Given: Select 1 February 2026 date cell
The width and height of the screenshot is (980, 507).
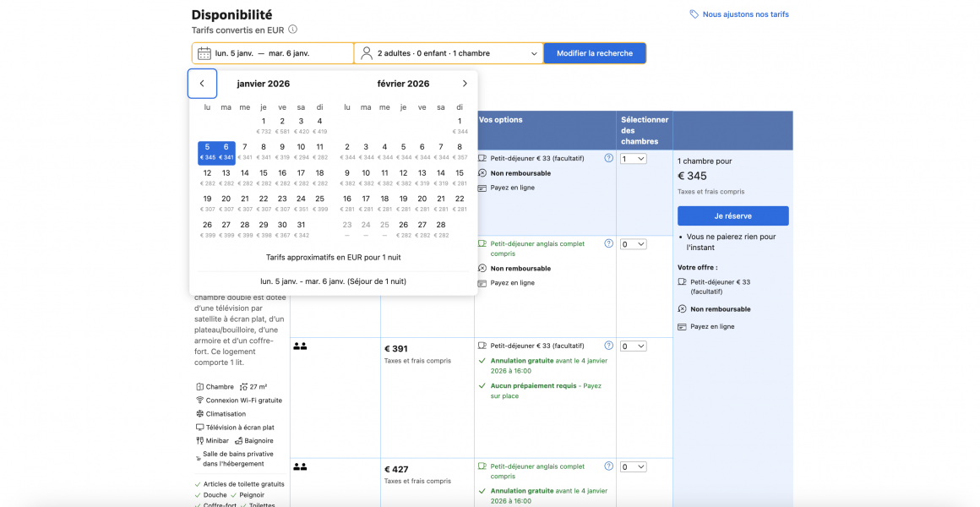Looking at the screenshot, I should 460,125.
